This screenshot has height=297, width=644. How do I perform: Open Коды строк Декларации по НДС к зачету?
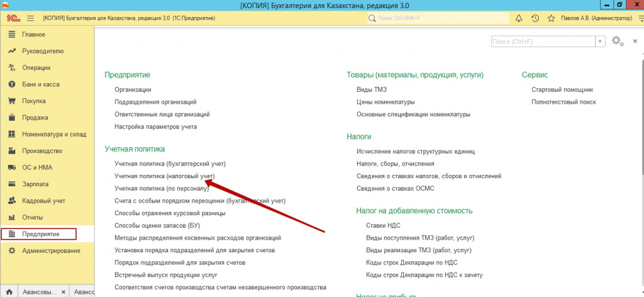pos(425,275)
